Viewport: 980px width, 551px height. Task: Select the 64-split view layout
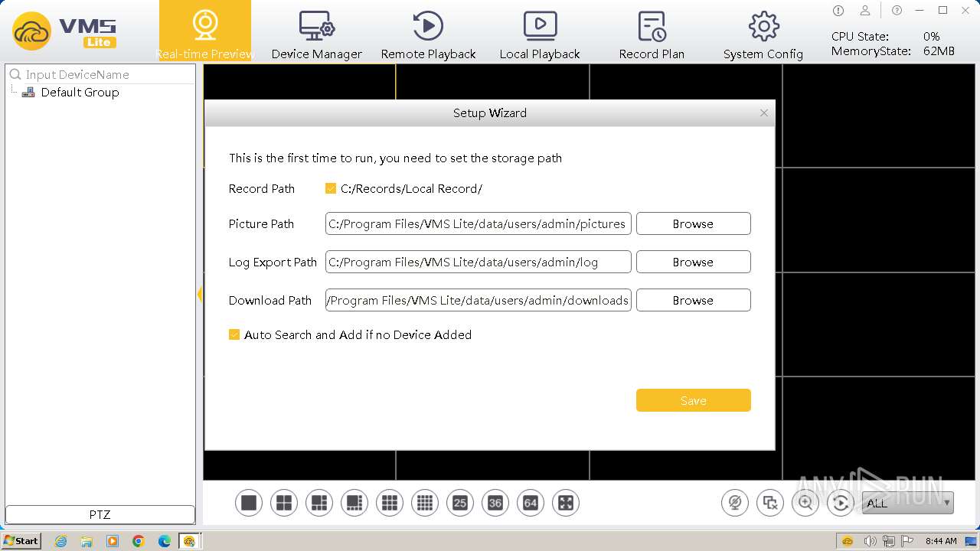click(531, 503)
